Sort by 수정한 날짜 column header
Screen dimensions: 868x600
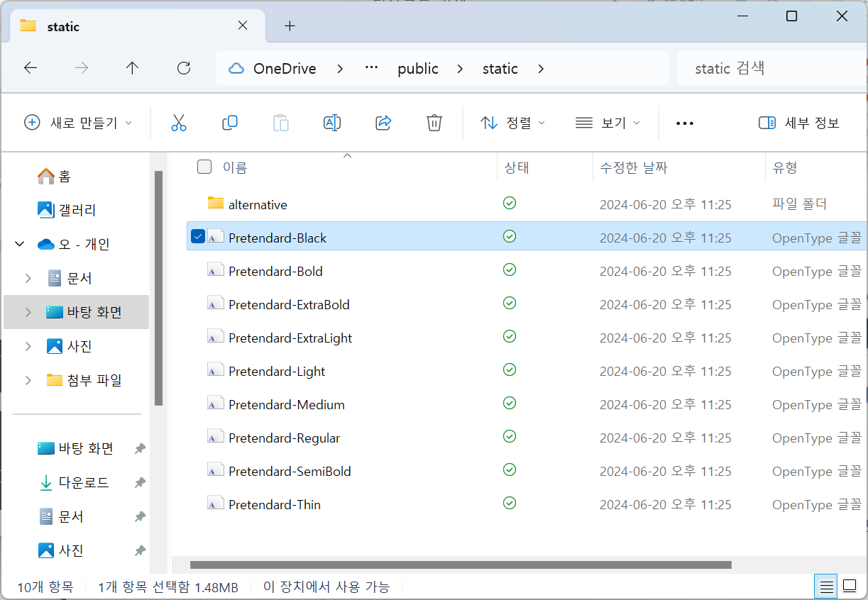pyautogui.click(x=634, y=168)
